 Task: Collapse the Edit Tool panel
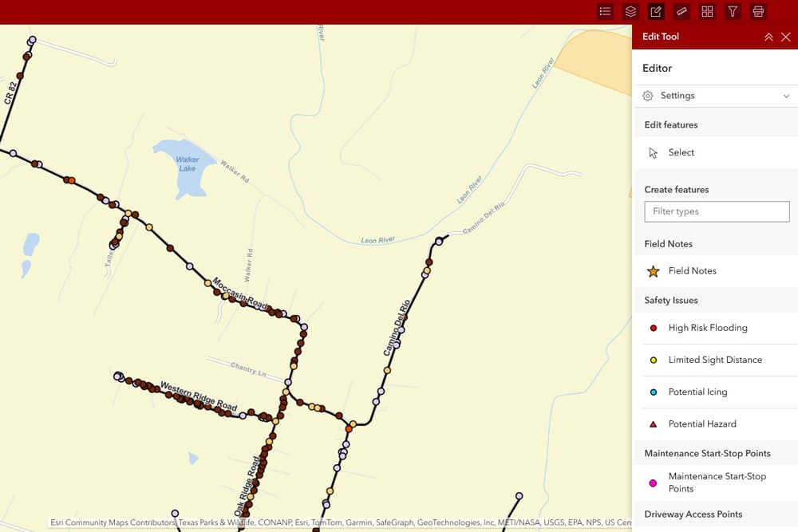pyautogui.click(x=768, y=37)
